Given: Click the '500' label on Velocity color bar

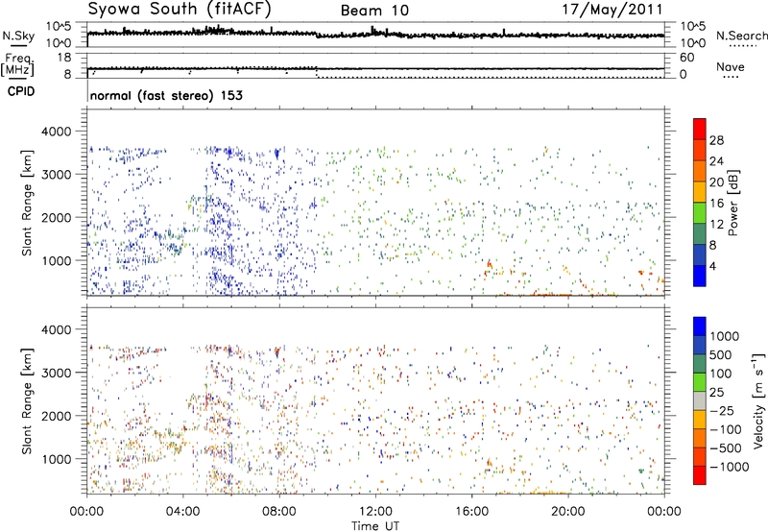Looking at the screenshot, I should click(721, 355).
